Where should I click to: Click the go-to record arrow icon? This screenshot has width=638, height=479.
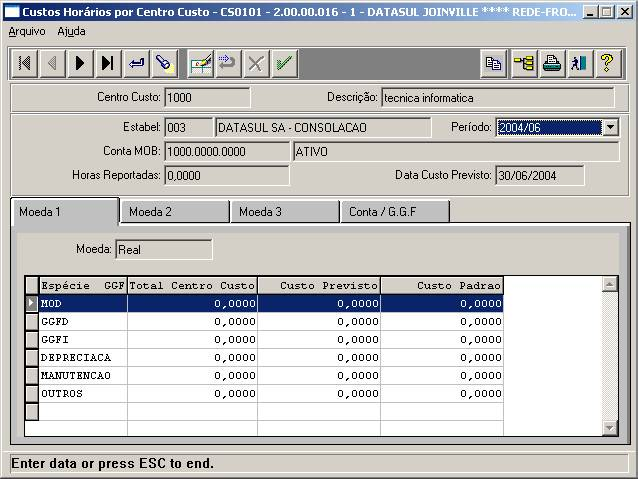click(x=136, y=63)
